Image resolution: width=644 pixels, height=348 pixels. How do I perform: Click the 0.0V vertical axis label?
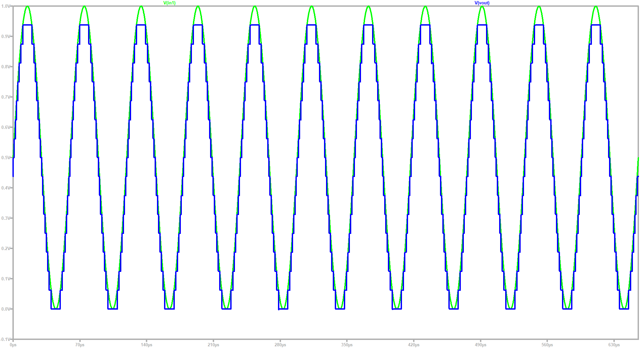tap(5, 309)
